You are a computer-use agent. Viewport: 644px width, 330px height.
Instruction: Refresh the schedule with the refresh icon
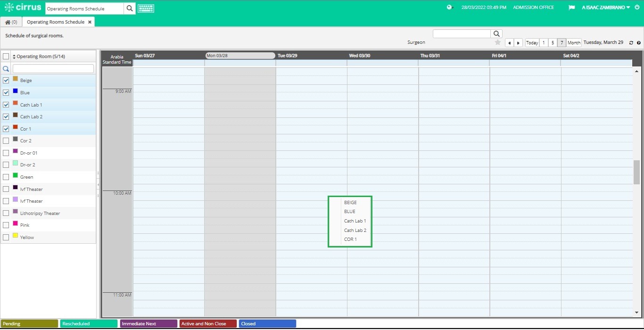coord(631,42)
